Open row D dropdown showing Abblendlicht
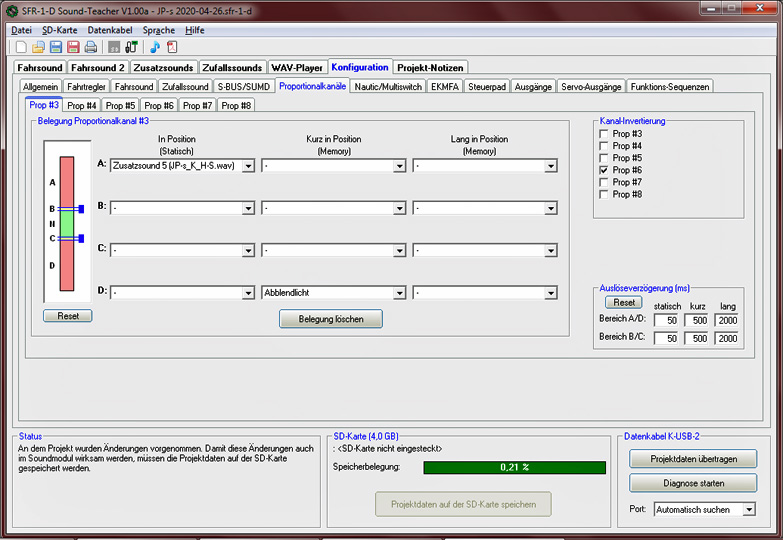 tap(334, 293)
